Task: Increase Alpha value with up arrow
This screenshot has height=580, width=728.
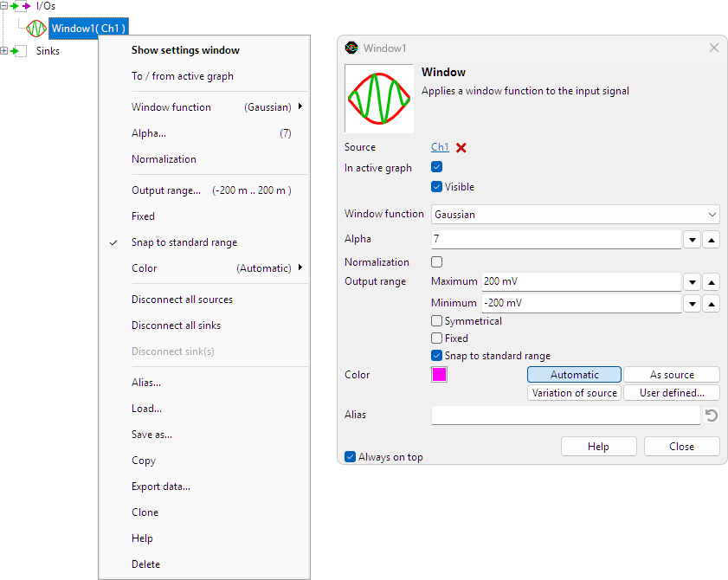Action: 712,240
